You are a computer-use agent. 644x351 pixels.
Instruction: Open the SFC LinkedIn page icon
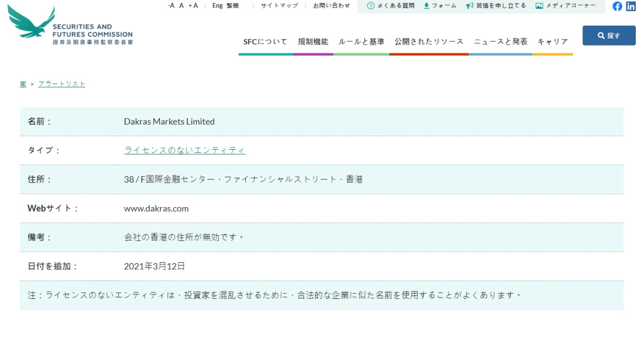coord(631,6)
